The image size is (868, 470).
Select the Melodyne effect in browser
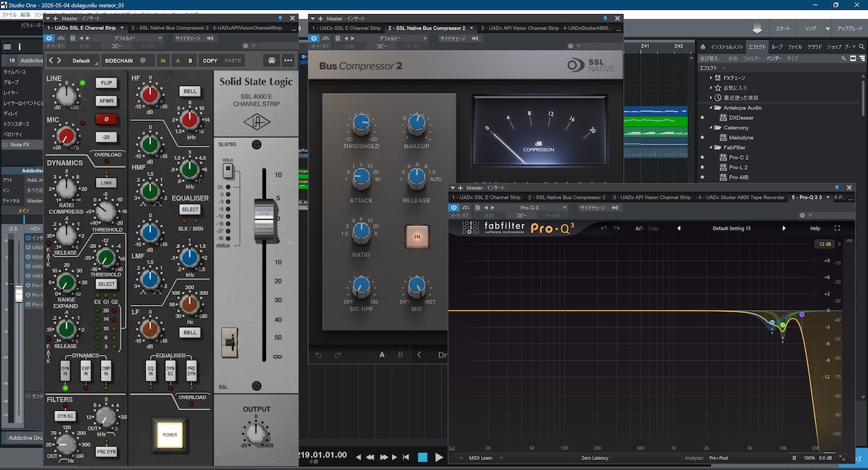(741, 137)
